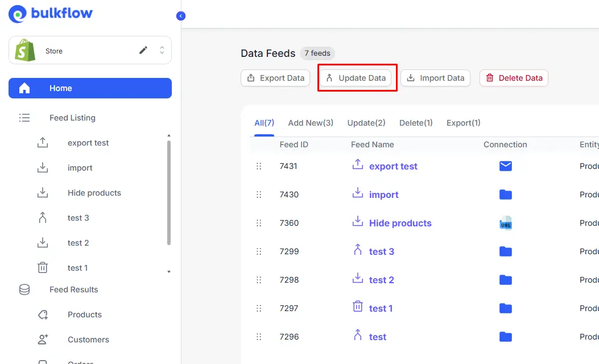599x364 pixels.
Task: Click the database icon beside Feed Results
Action: (24, 289)
